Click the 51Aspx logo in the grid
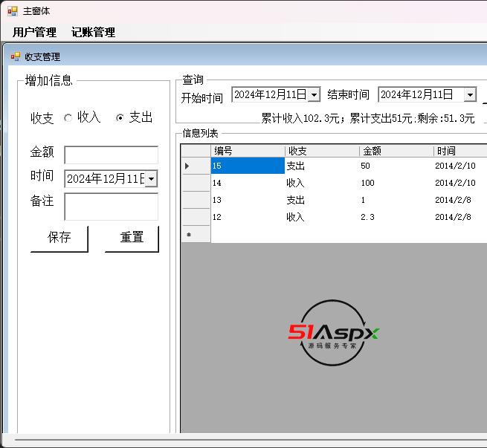This screenshot has height=448, width=487. pos(333,333)
